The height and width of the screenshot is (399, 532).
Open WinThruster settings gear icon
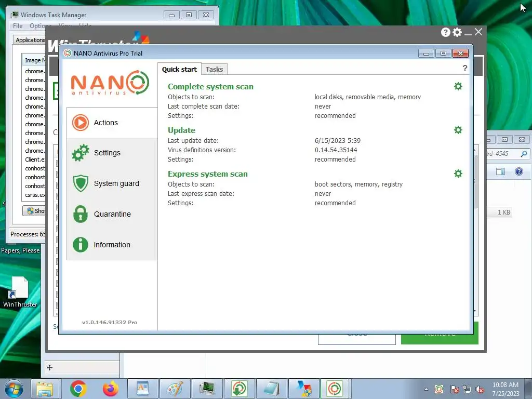coord(457,32)
